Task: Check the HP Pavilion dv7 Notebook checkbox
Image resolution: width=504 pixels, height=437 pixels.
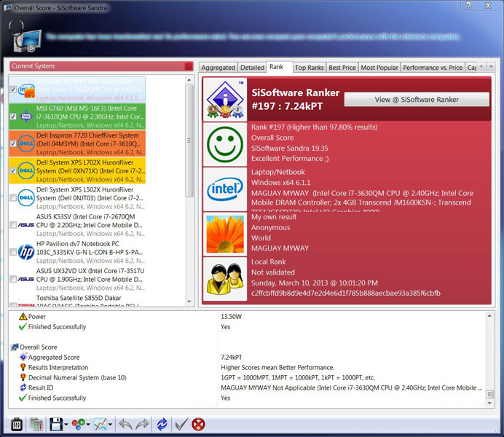Action: [14, 252]
